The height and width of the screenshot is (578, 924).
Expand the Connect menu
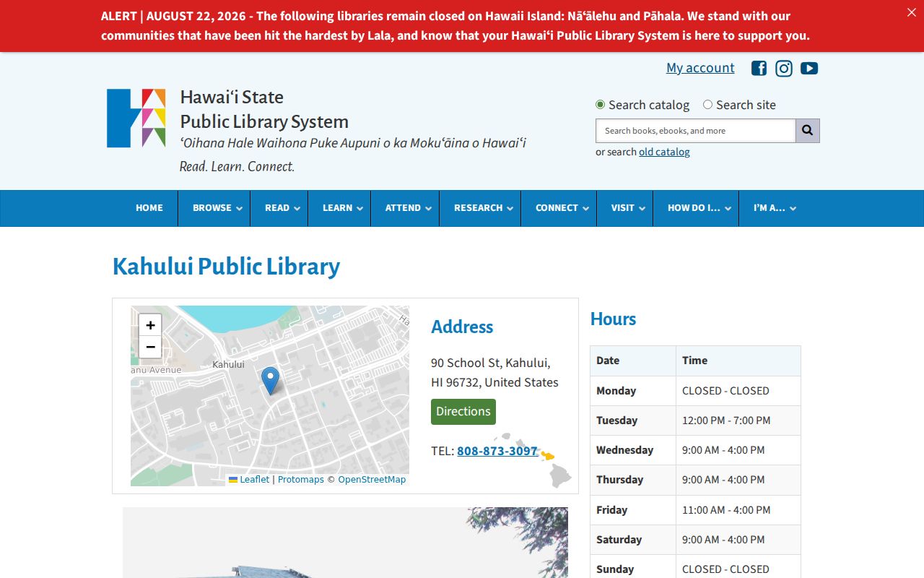[x=559, y=208]
